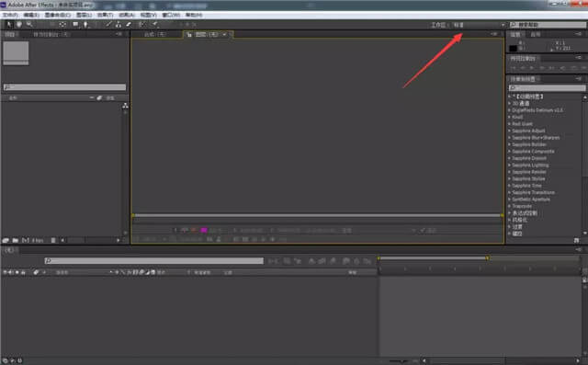Click the play button in preview controls
This screenshot has height=365, width=588.
pos(532,68)
